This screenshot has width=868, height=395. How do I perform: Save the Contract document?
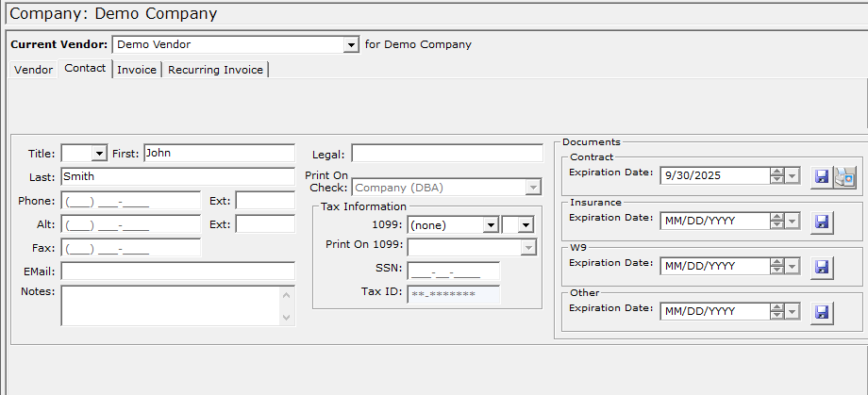point(821,176)
